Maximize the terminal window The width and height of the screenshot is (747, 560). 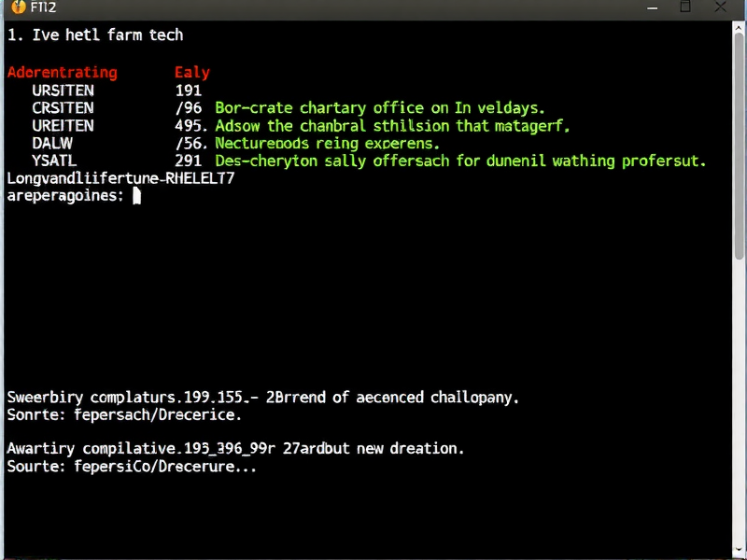click(685, 7)
